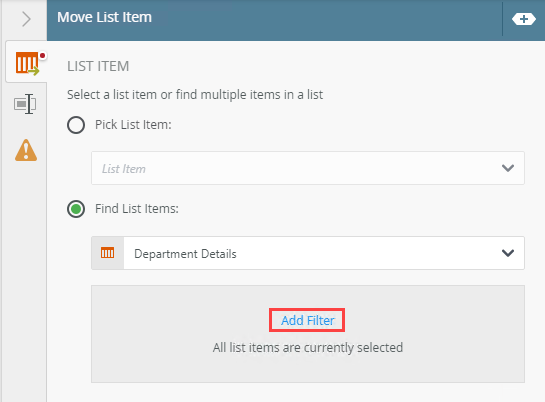545x402 pixels.
Task: Click the List Item placeholder field
Action: 308,168
